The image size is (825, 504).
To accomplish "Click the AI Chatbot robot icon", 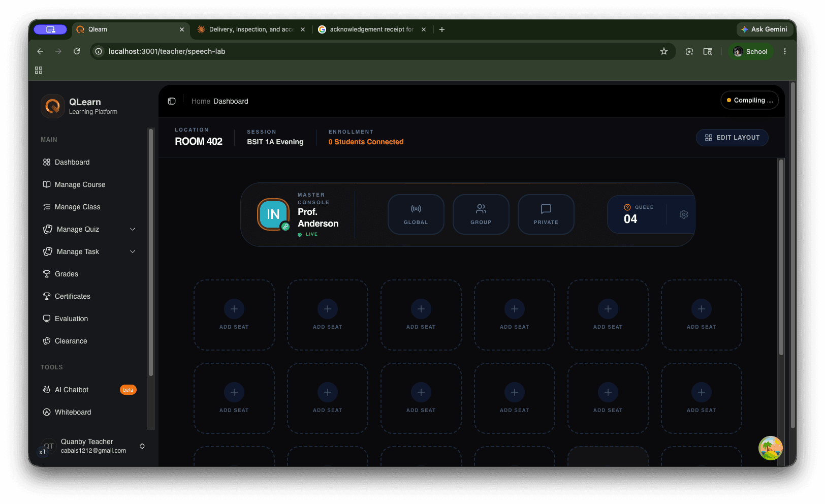I will point(47,390).
